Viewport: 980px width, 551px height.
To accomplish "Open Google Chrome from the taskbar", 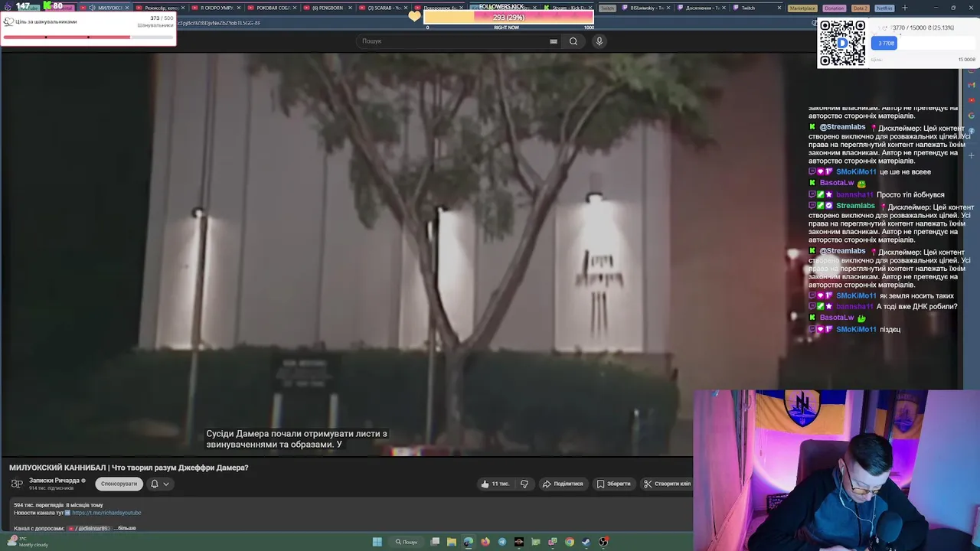I will point(570,542).
